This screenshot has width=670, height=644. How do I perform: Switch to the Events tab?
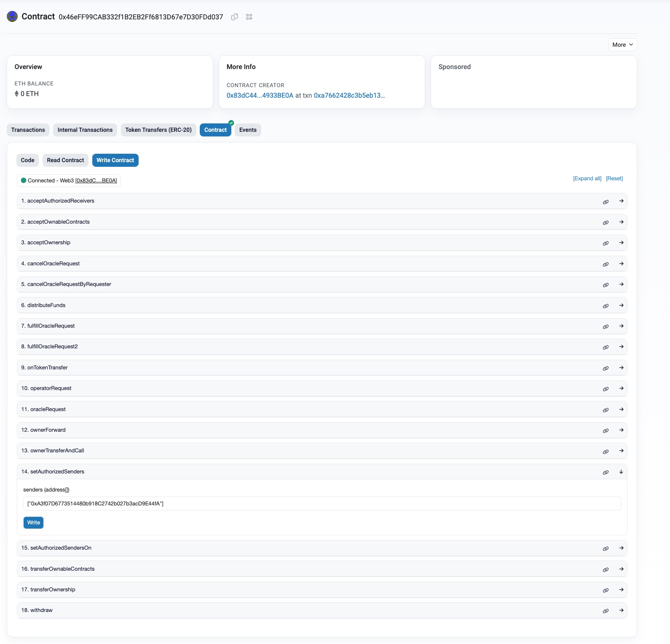[x=248, y=130]
